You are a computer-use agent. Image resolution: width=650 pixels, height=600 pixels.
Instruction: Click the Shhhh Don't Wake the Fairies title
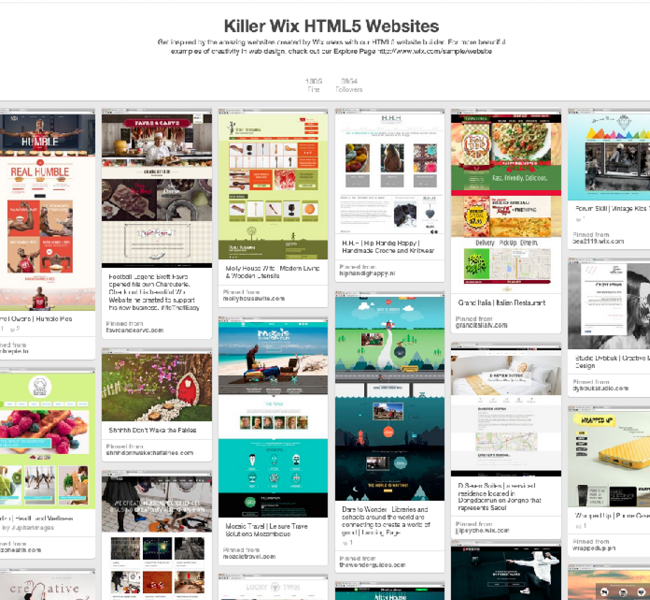153,430
